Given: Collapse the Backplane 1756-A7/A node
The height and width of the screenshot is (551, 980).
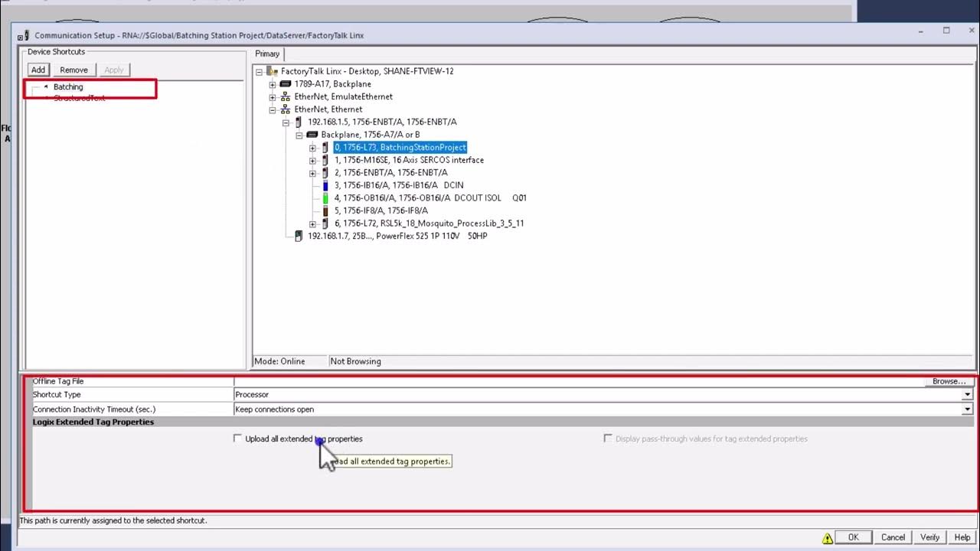Looking at the screenshot, I should click(x=299, y=135).
